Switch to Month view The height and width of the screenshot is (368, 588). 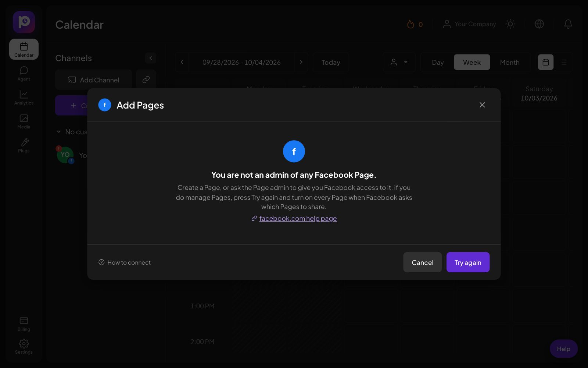pyautogui.click(x=510, y=62)
